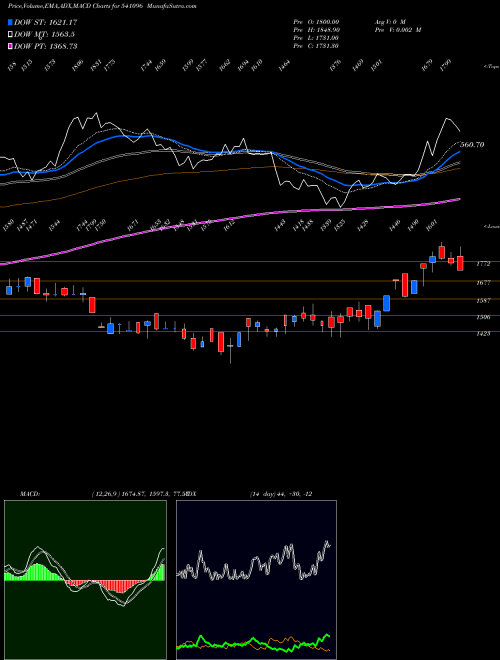The width and height of the screenshot is (500, 660).
Task: Click the 1323 low value label
Action: point(339,226)
